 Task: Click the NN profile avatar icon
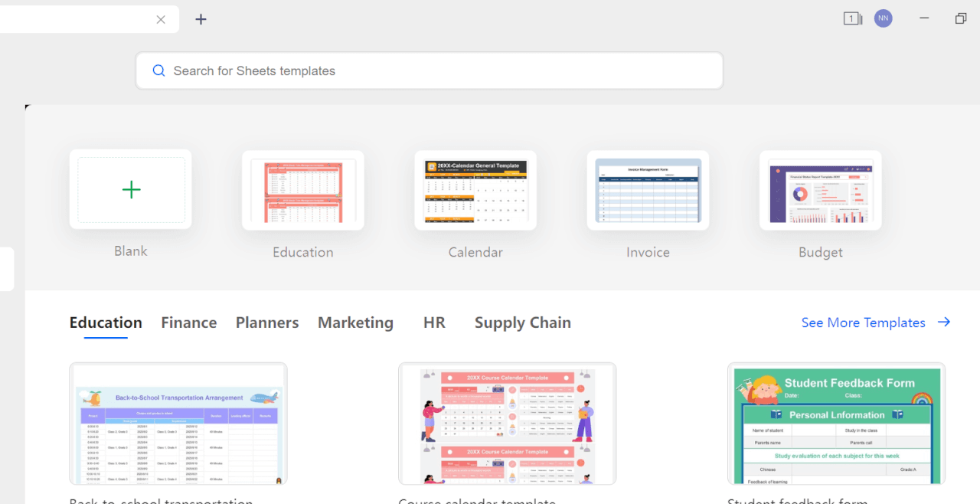883,18
